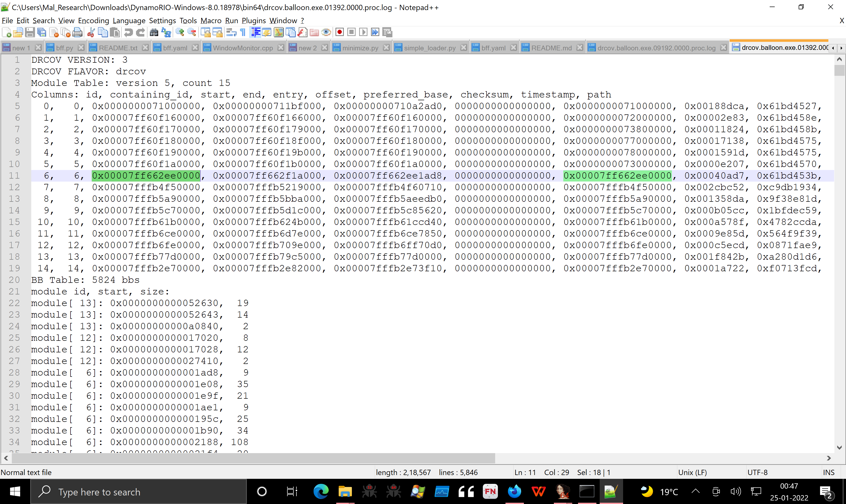Toggle tail monitoring with the eye icon
The width and height of the screenshot is (846, 504).
coord(326,32)
